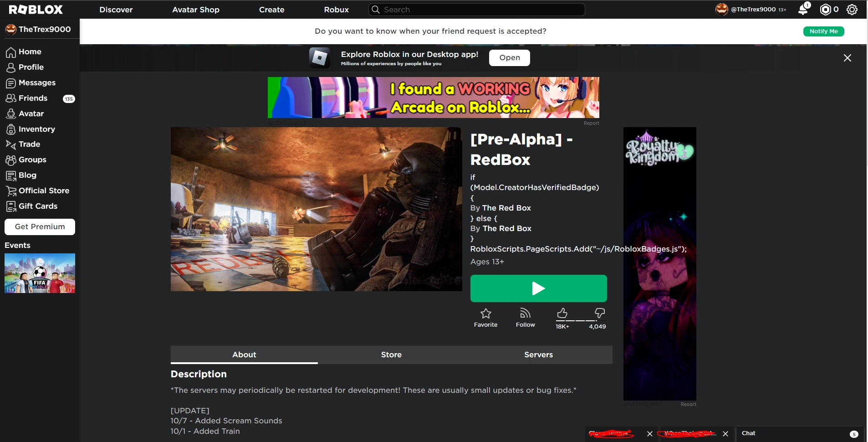The height and width of the screenshot is (442, 868).
Task: Click the "10/1 - Added Train" line
Action: point(205,432)
